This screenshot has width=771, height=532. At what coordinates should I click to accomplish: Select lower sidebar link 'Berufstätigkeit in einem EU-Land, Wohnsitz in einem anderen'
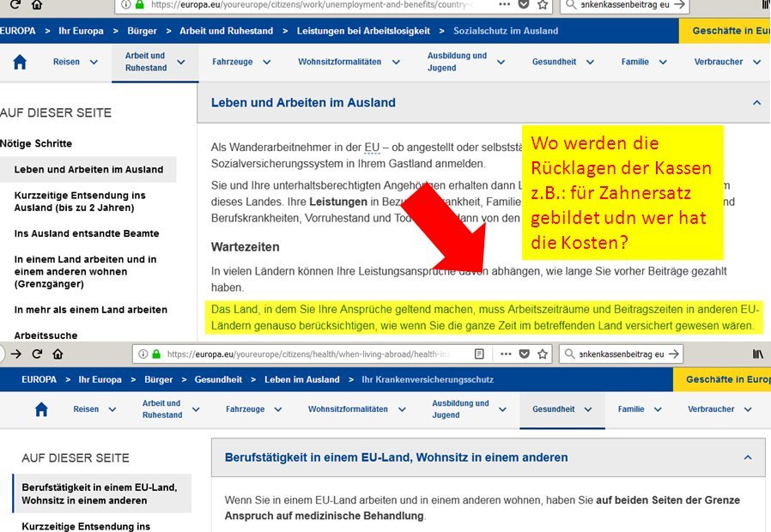coord(102,493)
